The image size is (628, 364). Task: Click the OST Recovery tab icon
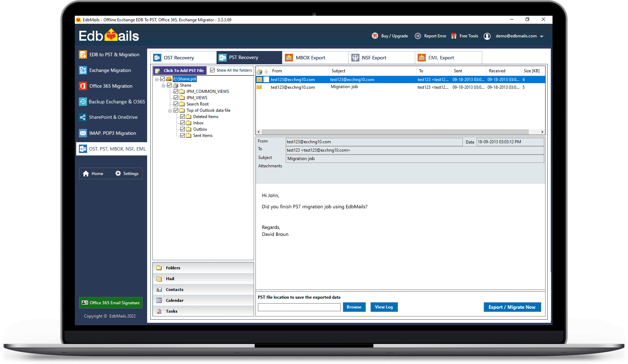point(157,58)
